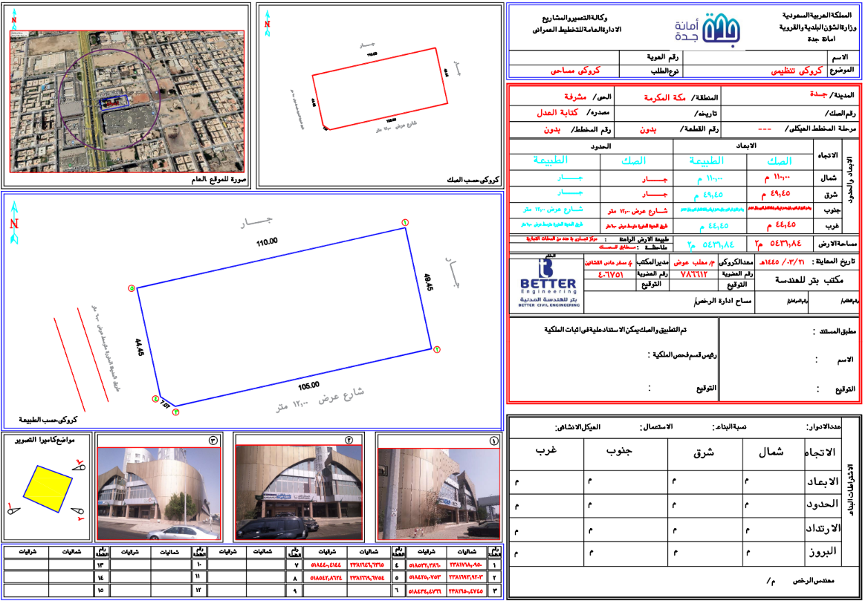
Task: Click the 'مهندس الرخص' label
Action: click(x=813, y=580)
